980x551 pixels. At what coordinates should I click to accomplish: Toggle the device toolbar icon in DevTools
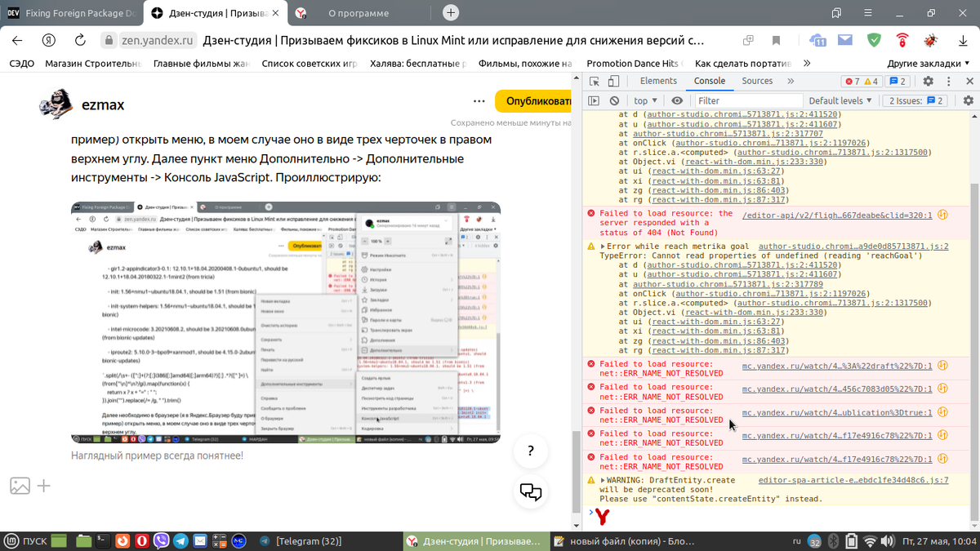coord(613,82)
